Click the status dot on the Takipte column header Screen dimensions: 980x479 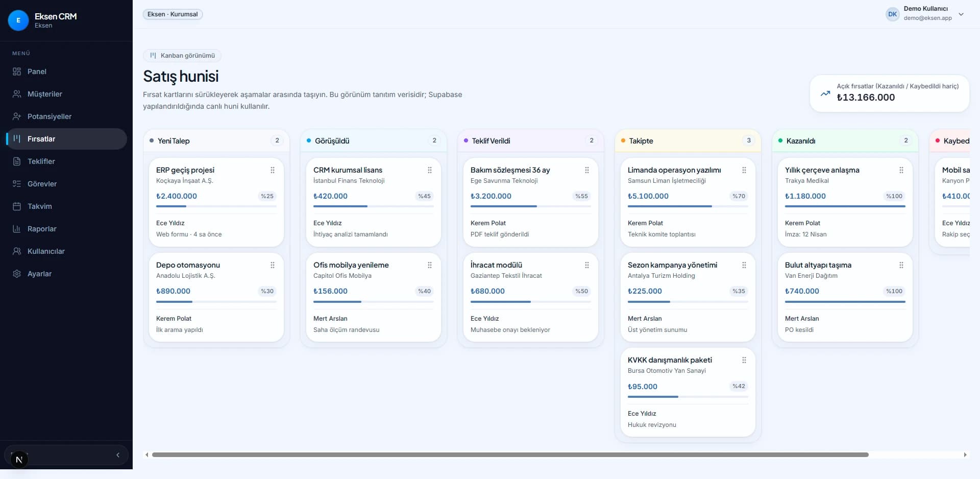point(624,141)
